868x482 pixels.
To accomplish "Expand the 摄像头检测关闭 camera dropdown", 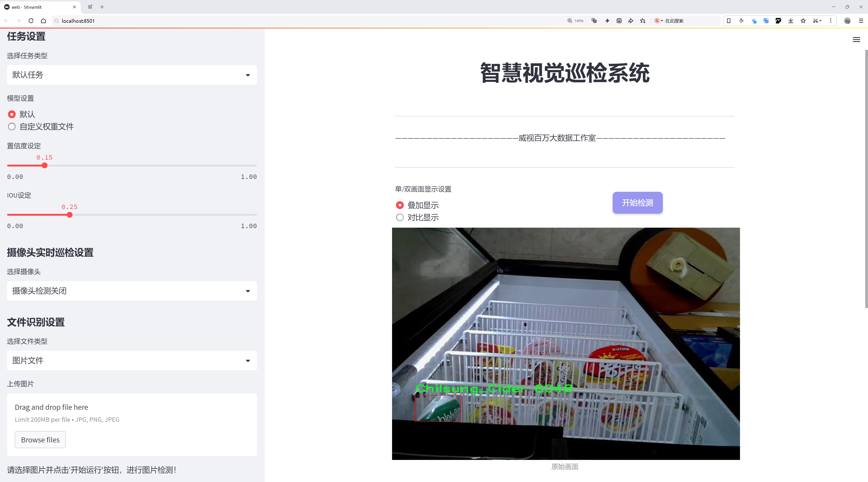I will point(132,291).
